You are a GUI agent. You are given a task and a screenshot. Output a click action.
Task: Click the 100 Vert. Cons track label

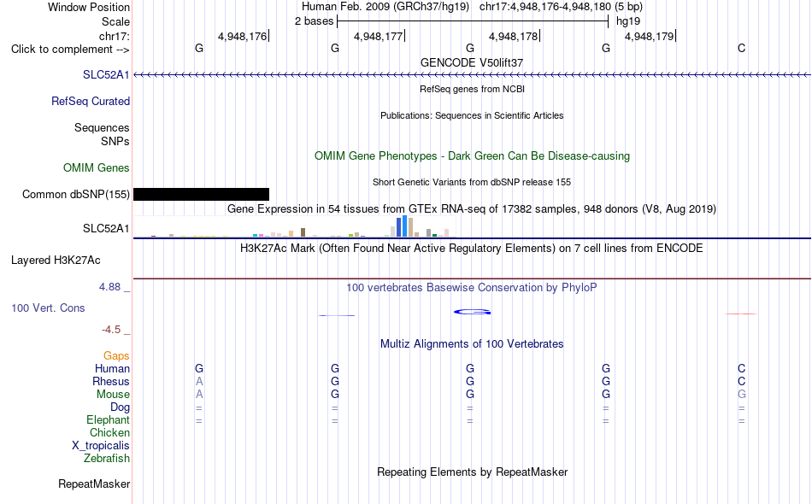tap(48, 308)
